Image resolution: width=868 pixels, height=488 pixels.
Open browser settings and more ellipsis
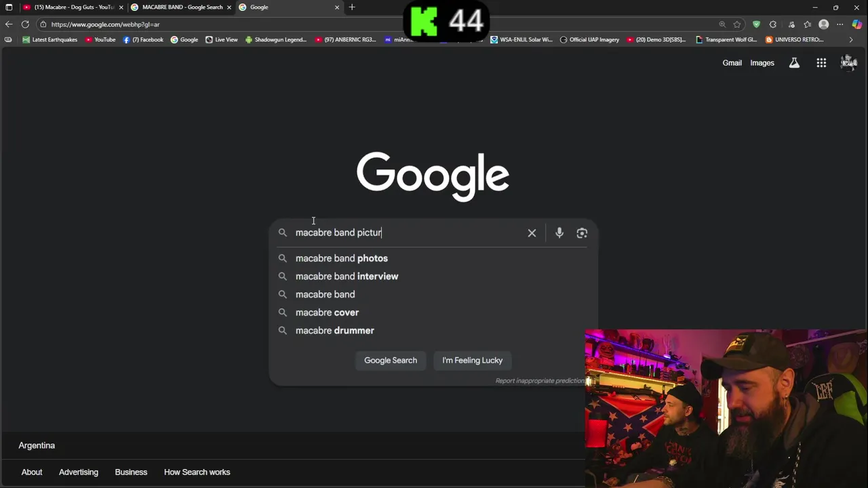point(840,24)
